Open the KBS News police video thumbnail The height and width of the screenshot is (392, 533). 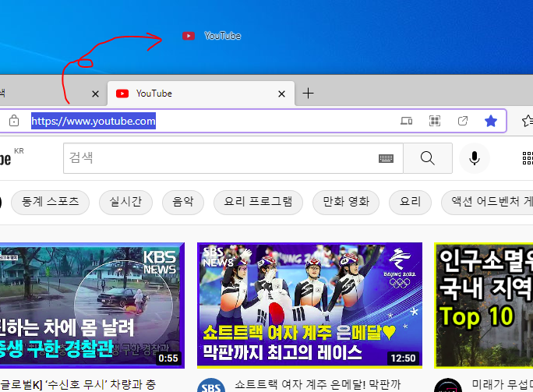(92, 305)
